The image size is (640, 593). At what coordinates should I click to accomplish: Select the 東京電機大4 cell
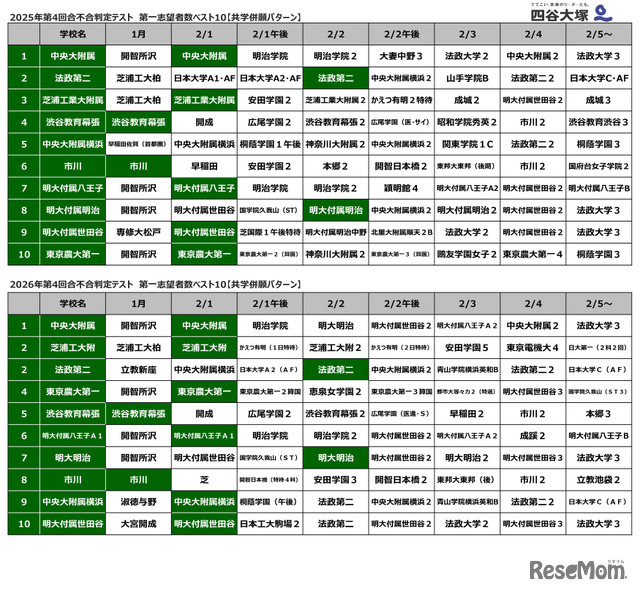(x=533, y=348)
